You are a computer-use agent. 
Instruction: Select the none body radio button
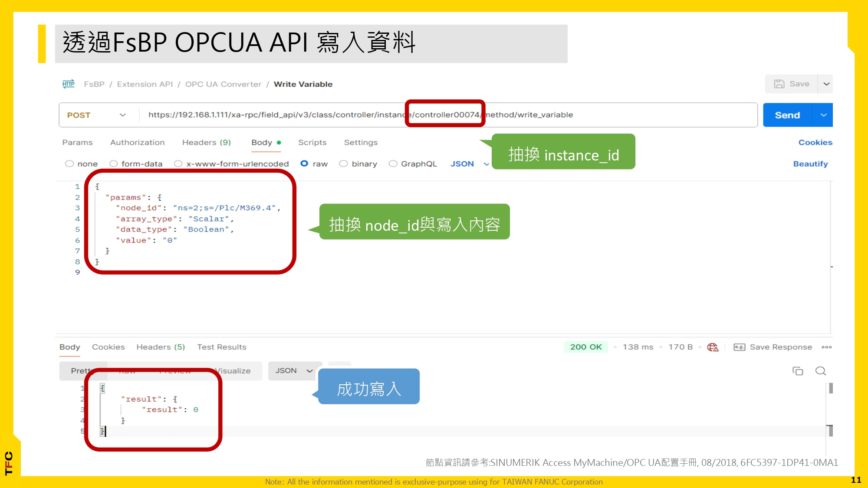(69, 164)
